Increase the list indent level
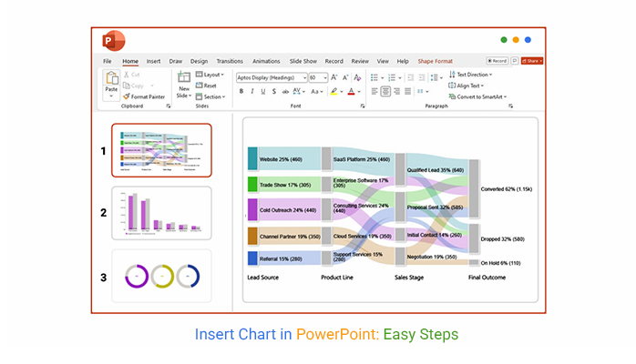 point(422,77)
